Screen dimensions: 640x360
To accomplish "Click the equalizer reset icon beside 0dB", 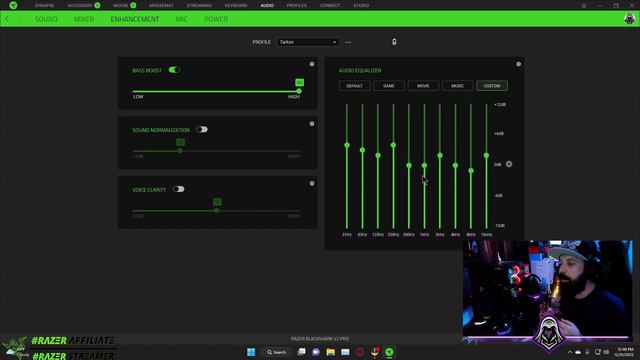I will click(509, 164).
